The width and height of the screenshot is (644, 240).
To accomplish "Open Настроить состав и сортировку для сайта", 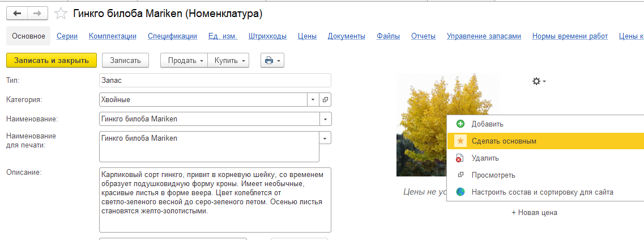I will (x=542, y=192).
